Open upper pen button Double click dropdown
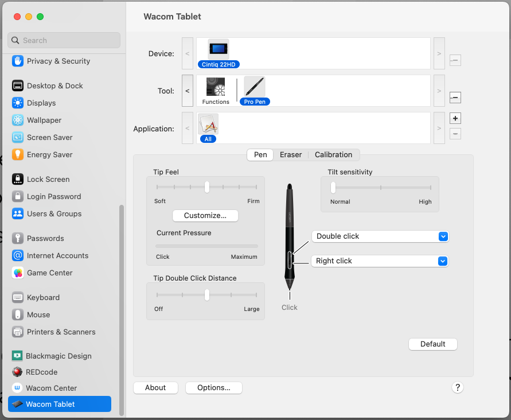This screenshot has width=511, height=420. [380, 236]
